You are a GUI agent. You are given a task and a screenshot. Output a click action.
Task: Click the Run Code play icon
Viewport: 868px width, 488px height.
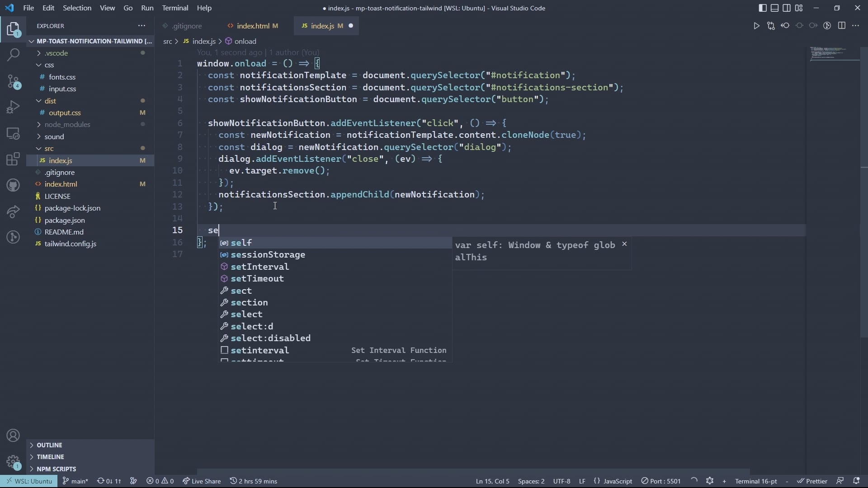(756, 26)
